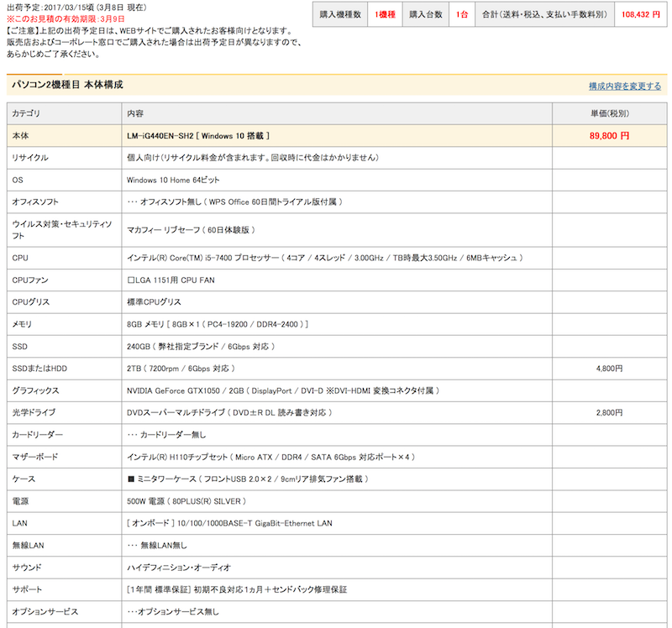Click the 出荷予定 2017/03/15頃 shipping date line
672x628 pixels.
tap(76, 8)
